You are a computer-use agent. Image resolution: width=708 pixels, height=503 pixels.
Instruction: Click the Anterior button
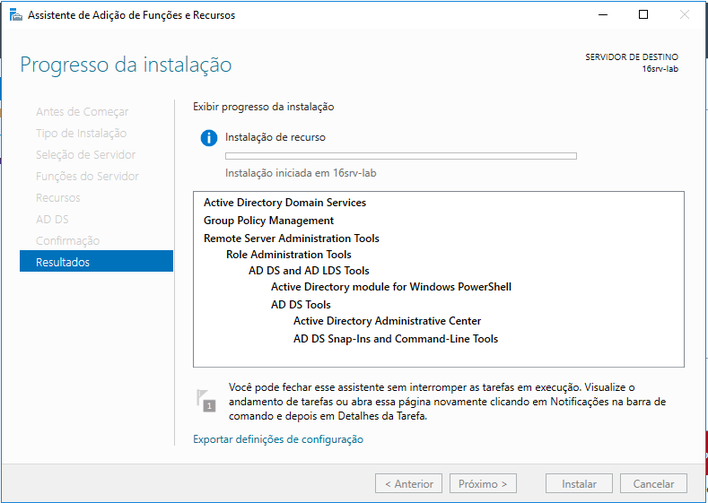409,484
